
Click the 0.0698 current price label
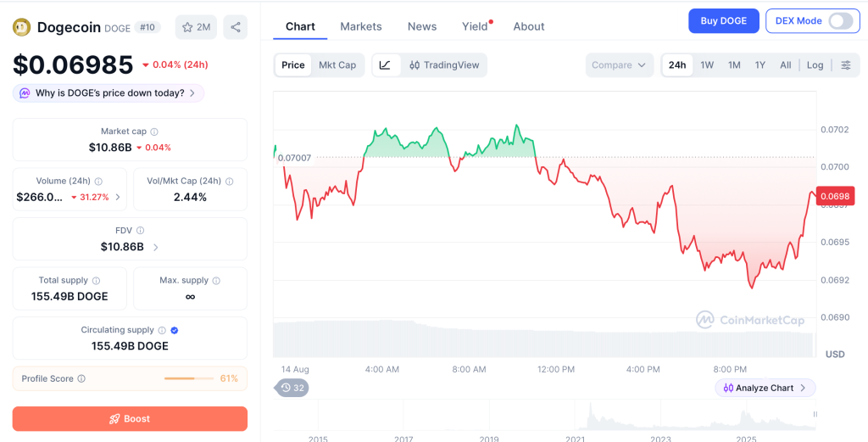click(x=835, y=195)
